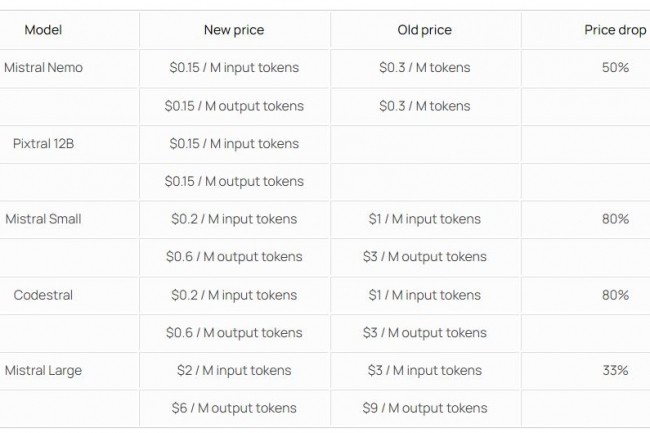Click the New price column header
The height and width of the screenshot is (433, 650).
[x=234, y=30]
